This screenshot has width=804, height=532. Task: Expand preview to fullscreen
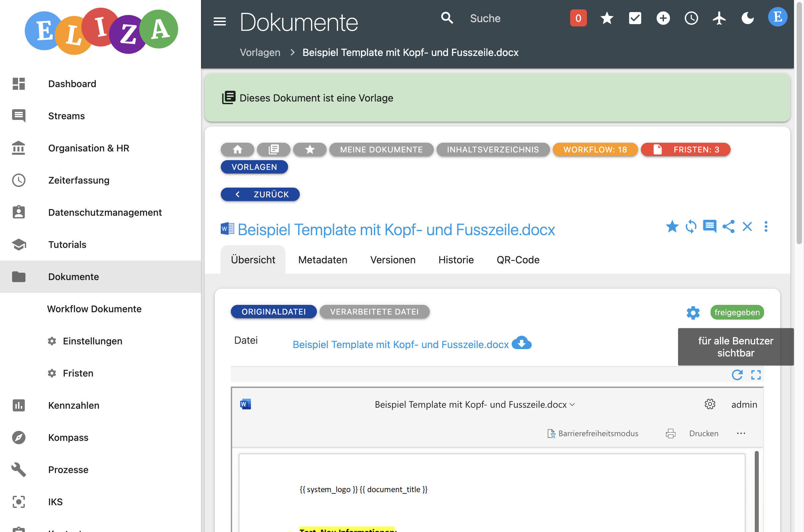click(x=756, y=375)
